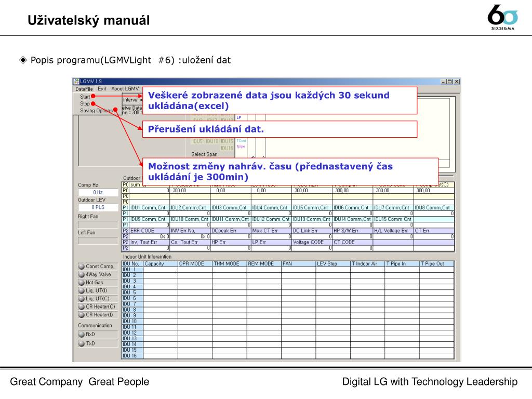Select the OPR MODE column header
Screen dimensions: 532x399
pos(195,263)
